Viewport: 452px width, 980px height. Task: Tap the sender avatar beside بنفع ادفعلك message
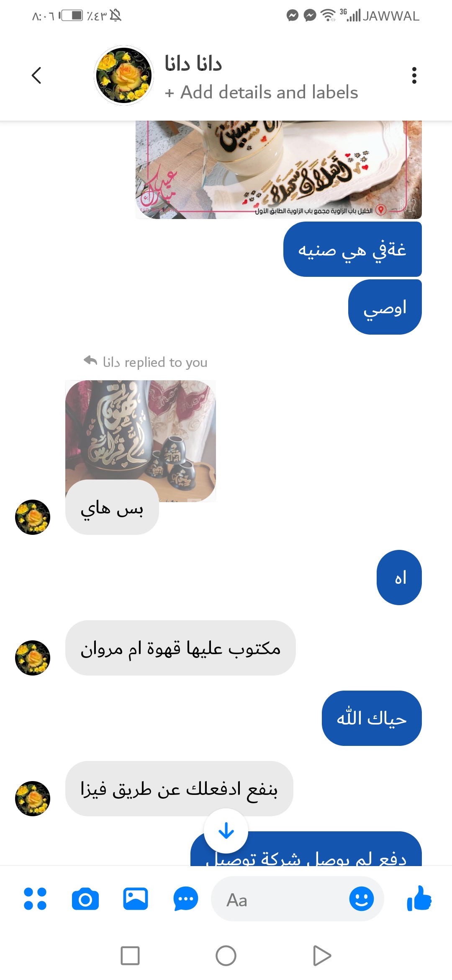click(x=33, y=799)
